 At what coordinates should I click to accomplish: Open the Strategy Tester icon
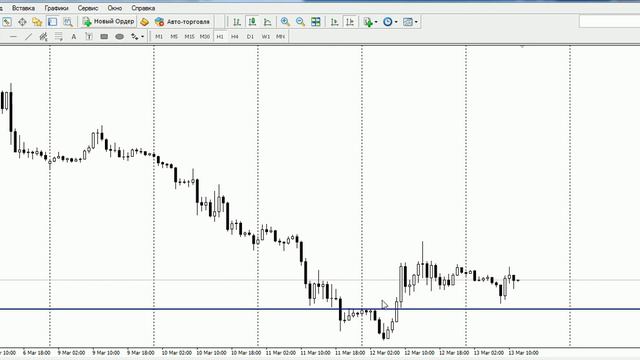[x=68, y=22]
